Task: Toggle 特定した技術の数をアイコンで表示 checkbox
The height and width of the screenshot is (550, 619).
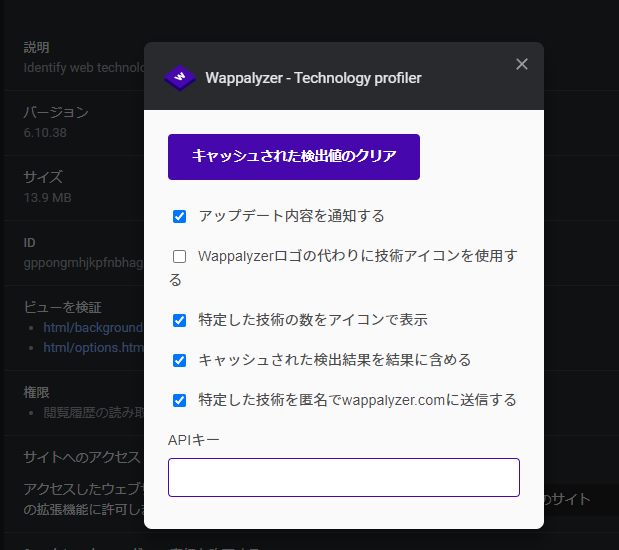Action: (x=180, y=320)
